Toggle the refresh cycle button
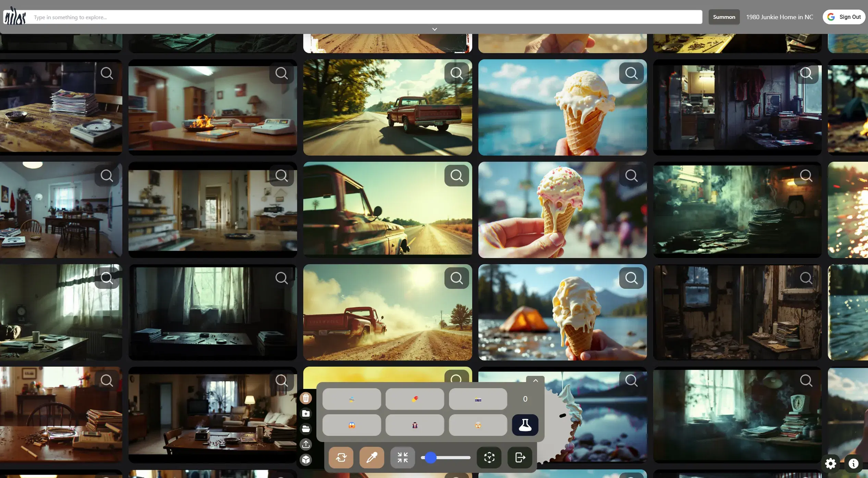The image size is (868, 478). 341,457
